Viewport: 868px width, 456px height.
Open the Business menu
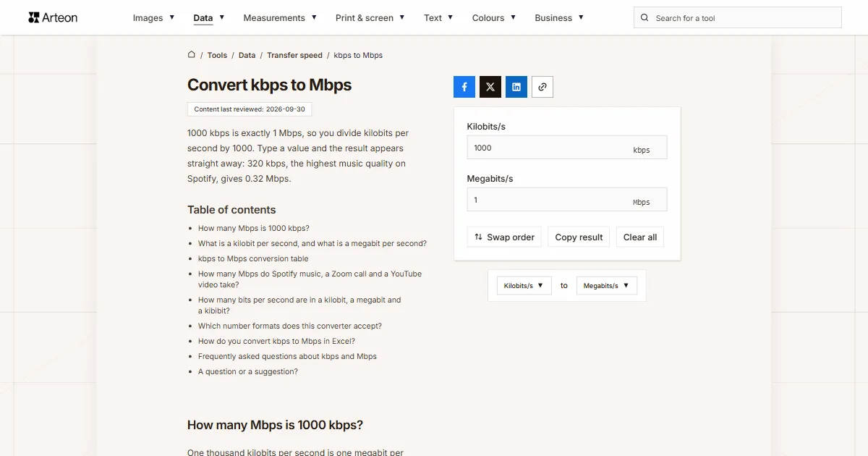click(559, 18)
